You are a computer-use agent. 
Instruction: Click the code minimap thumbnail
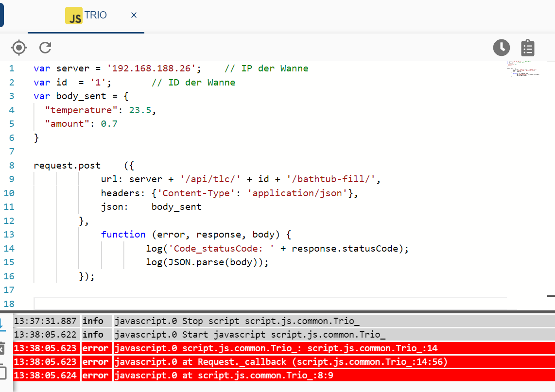[x=523, y=68]
